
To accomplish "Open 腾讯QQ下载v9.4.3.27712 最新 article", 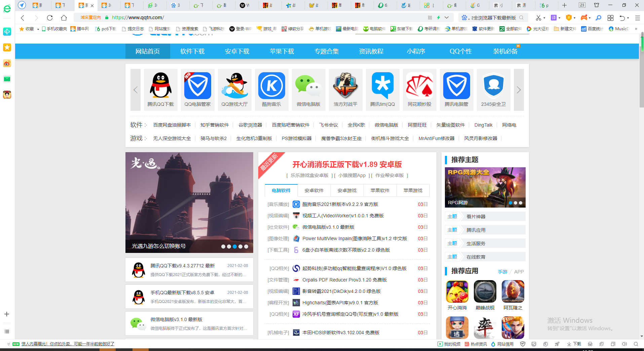I will [183, 266].
